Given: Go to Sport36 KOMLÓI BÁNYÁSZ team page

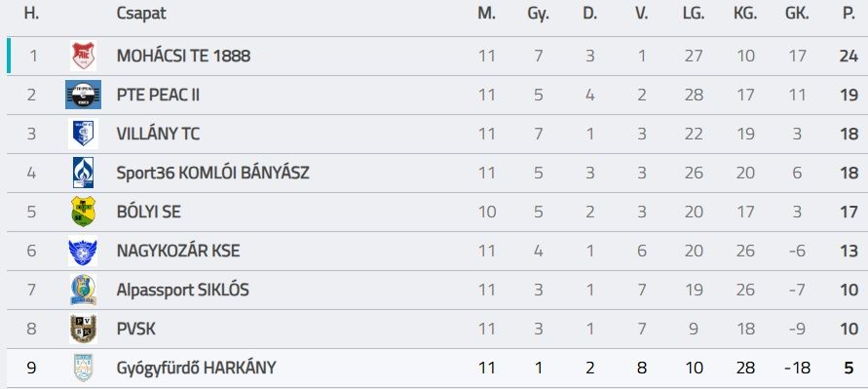Looking at the screenshot, I should coord(212,173).
